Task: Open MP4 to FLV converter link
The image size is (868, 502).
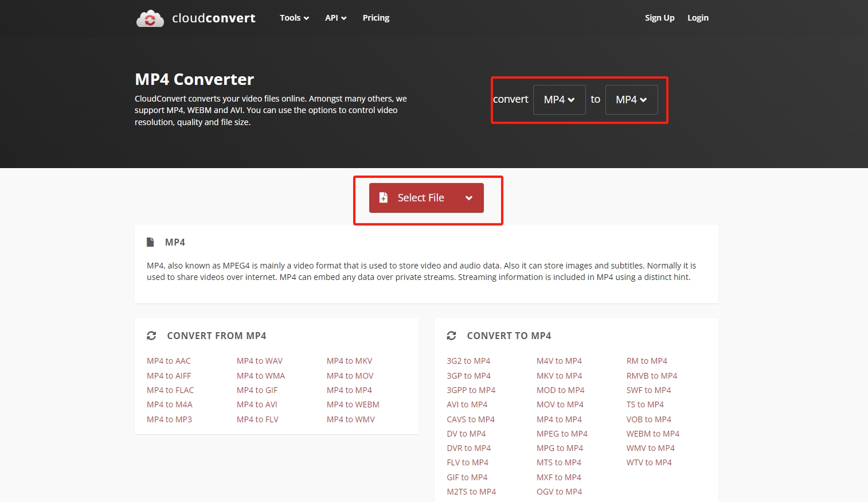Action: pyautogui.click(x=257, y=419)
